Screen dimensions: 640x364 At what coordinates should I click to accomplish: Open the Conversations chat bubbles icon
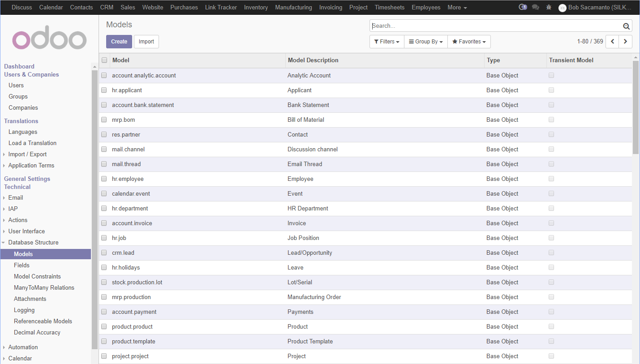(535, 7)
